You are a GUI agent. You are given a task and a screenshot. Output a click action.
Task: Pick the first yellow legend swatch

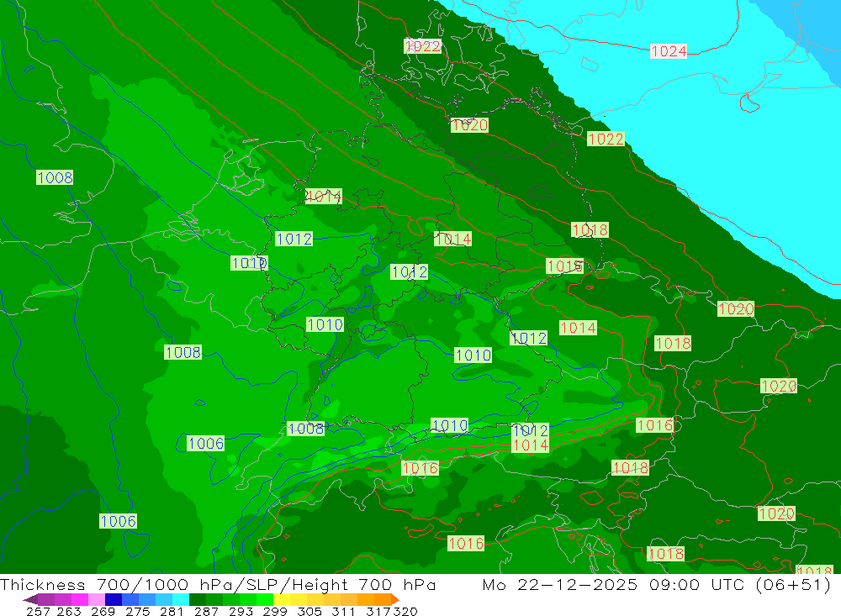282,599
